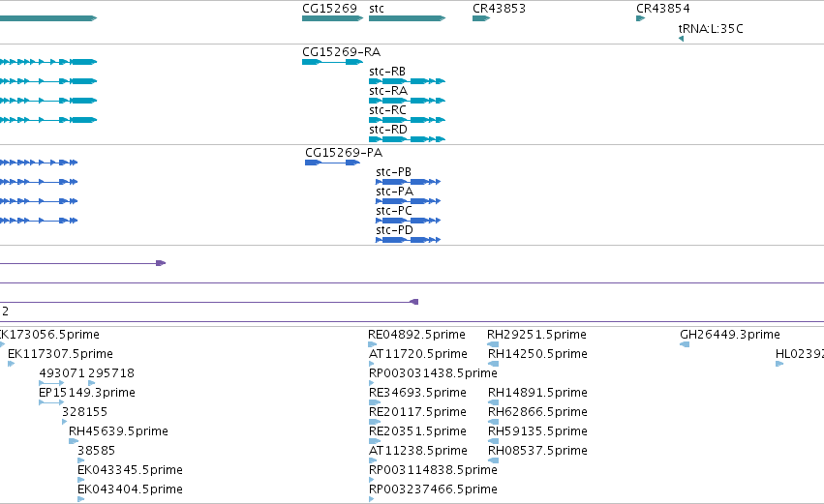Select the stc-PD protein exon glyph
Screen dimensions: 824x504
[409, 240]
